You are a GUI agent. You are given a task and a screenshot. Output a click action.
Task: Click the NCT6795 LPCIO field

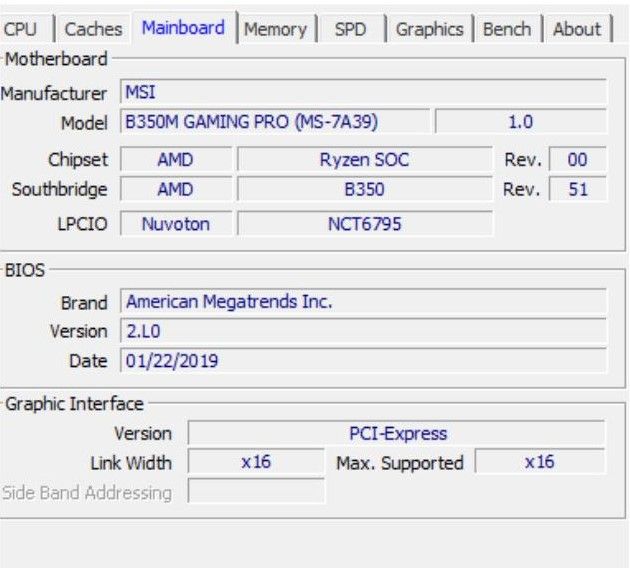(x=364, y=224)
